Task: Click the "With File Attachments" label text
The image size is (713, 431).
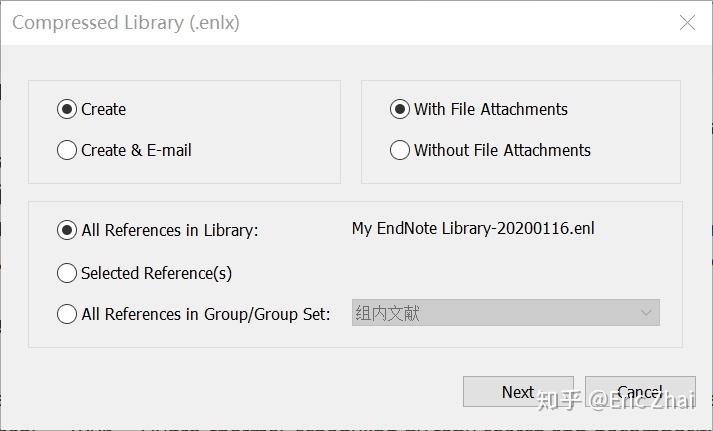Action: pyautogui.click(x=490, y=109)
